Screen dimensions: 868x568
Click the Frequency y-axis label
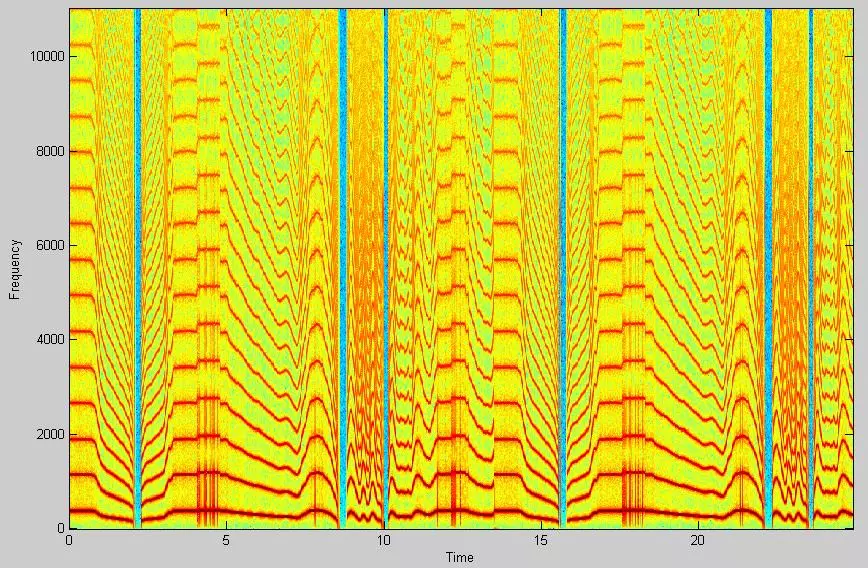pyautogui.click(x=15, y=268)
